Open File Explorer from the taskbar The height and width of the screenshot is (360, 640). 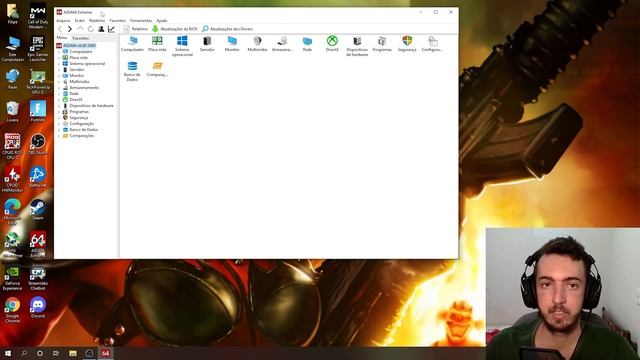73,353
